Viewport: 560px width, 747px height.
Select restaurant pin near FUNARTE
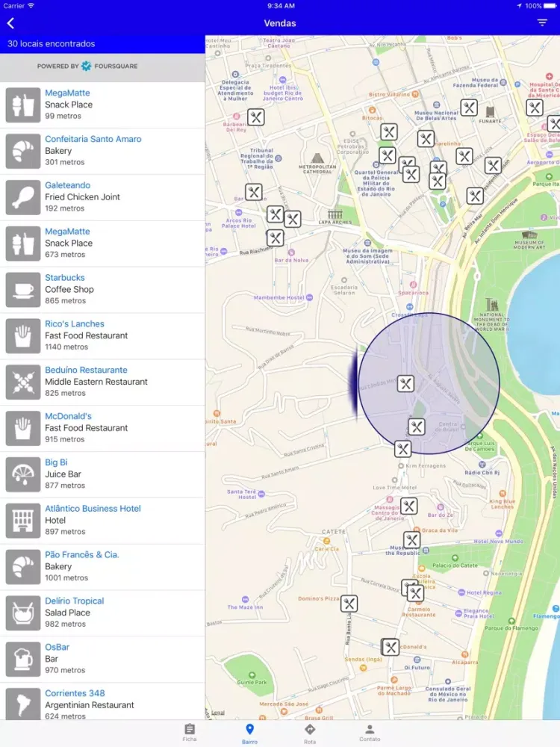pos(469,108)
